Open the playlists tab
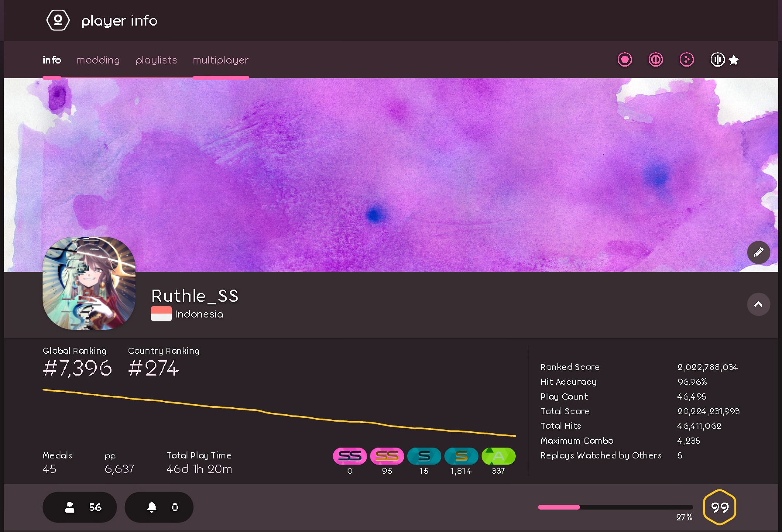Screen dimensions: 782x532 point(156,60)
